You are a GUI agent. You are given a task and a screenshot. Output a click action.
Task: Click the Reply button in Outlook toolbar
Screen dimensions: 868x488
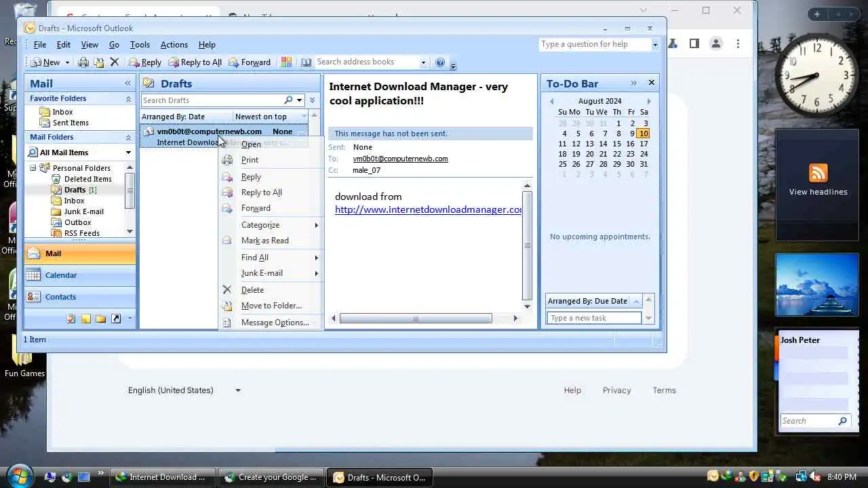[x=144, y=62]
